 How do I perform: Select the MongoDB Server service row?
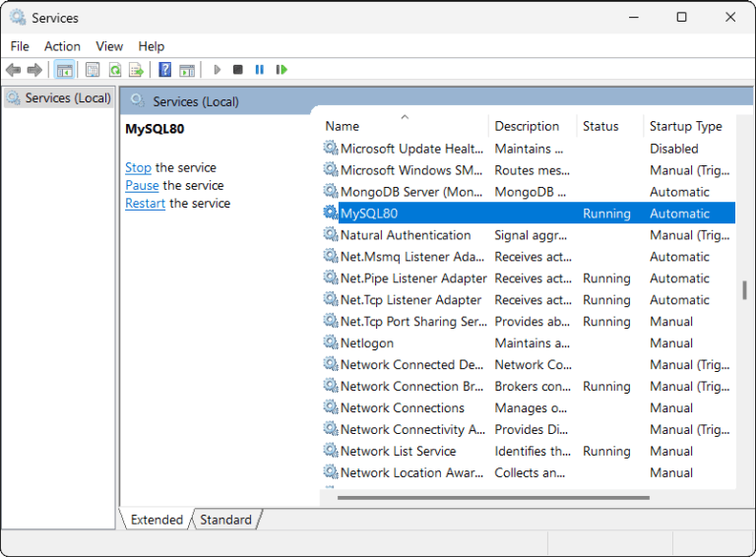pos(411,192)
